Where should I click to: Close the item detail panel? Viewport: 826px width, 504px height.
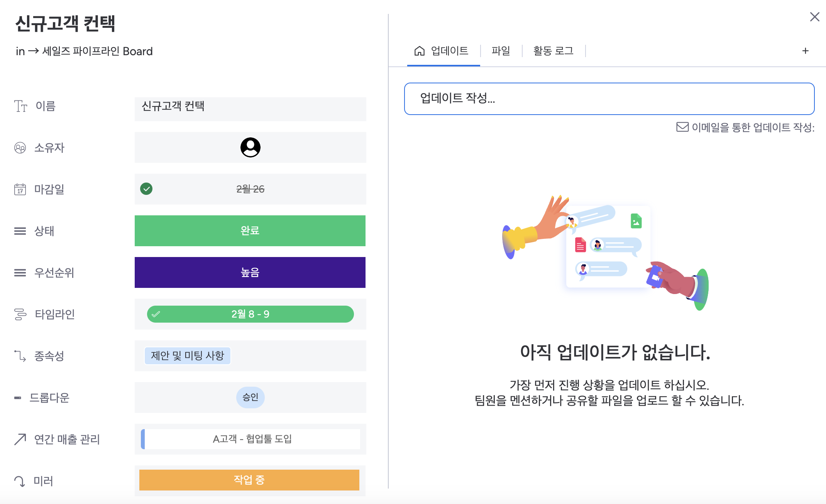click(x=814, y=17)
